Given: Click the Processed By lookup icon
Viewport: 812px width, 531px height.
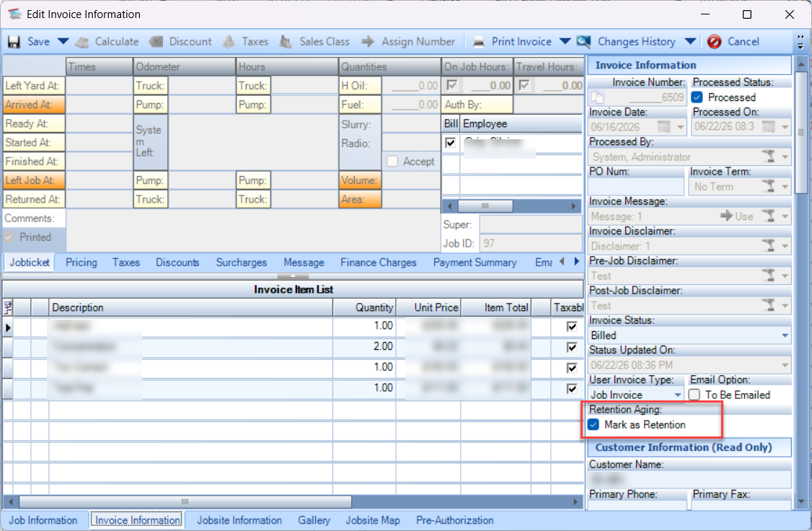Looking at the screenshot, I should coord(769,157).
